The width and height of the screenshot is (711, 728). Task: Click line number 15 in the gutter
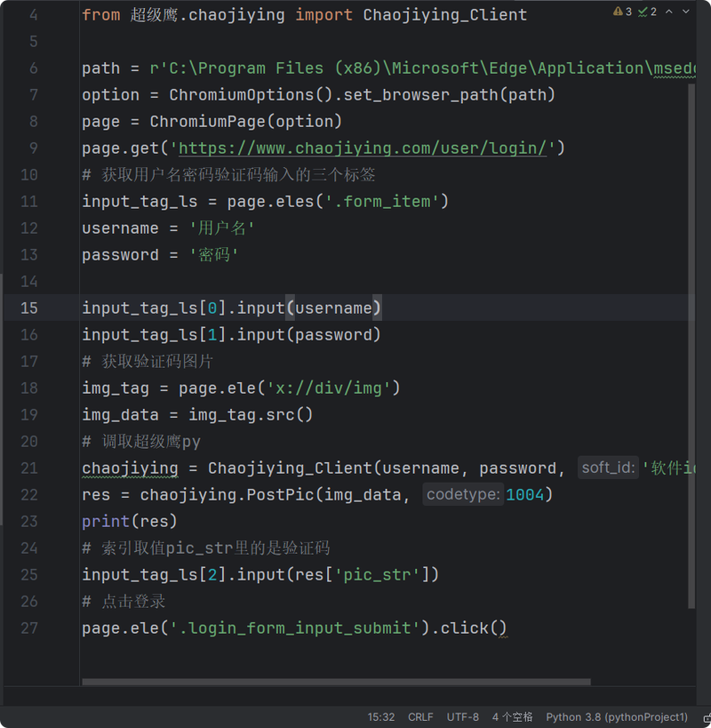28,308
